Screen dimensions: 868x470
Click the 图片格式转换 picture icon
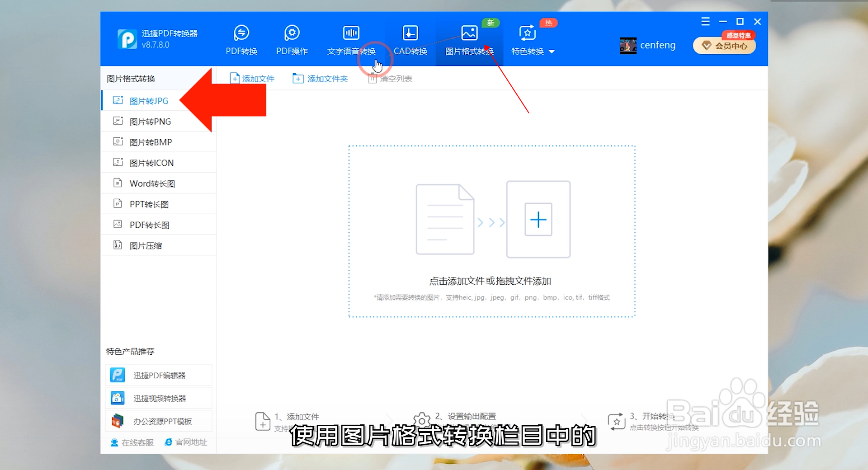coord(469,33)
